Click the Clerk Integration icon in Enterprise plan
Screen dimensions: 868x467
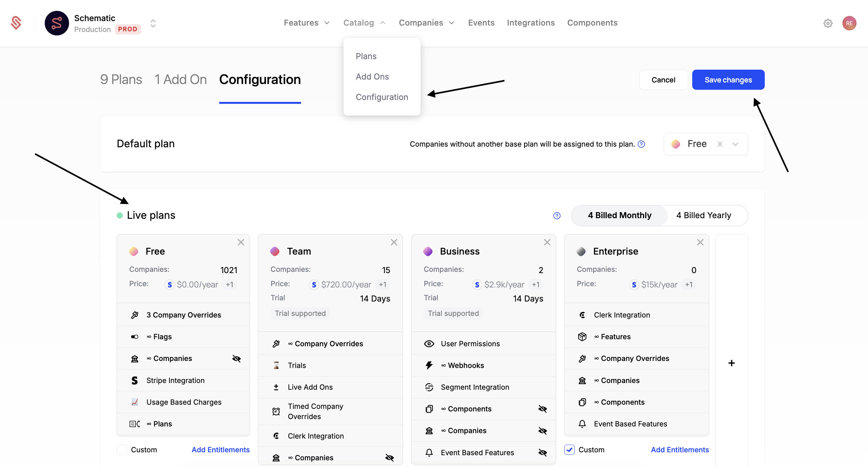tap(582, 315)
